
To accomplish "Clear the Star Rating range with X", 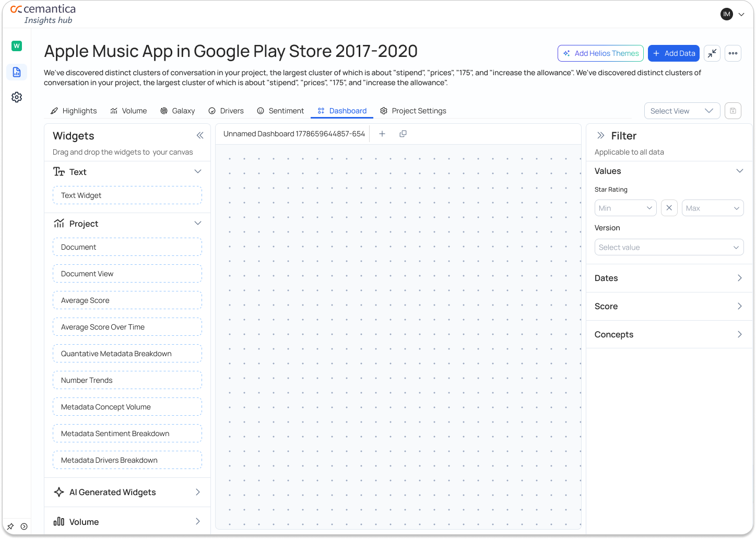I will pos(669,208).
